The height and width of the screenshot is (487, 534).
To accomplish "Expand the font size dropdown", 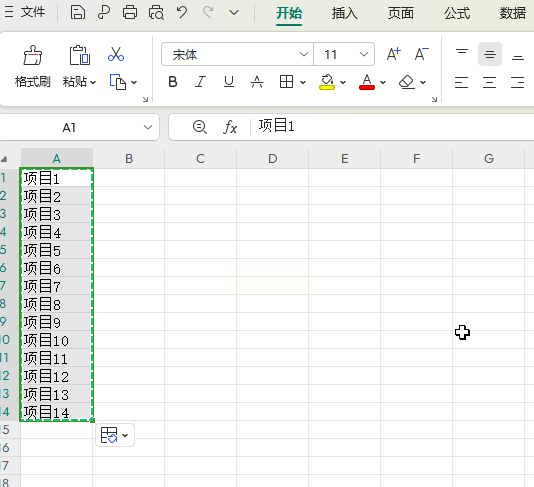I will point(364,54).
